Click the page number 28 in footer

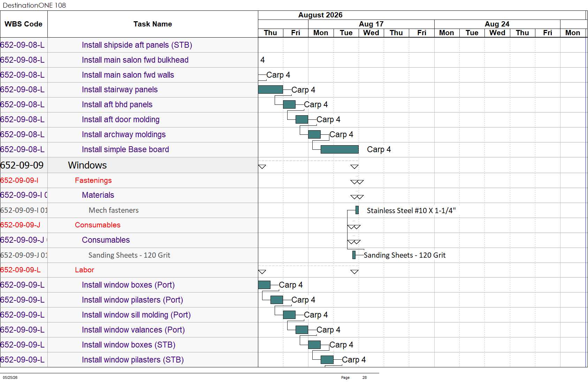pyautogui.click(x=365, y=377)
